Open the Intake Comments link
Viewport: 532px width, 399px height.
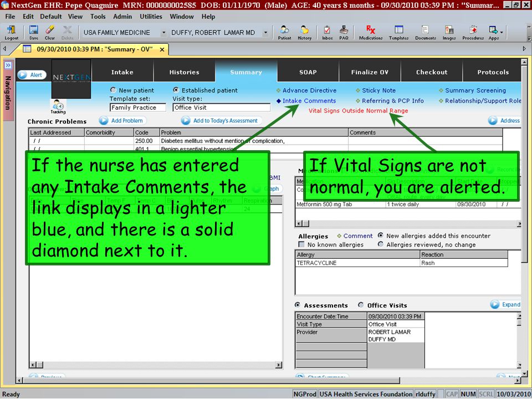point(309,101)
